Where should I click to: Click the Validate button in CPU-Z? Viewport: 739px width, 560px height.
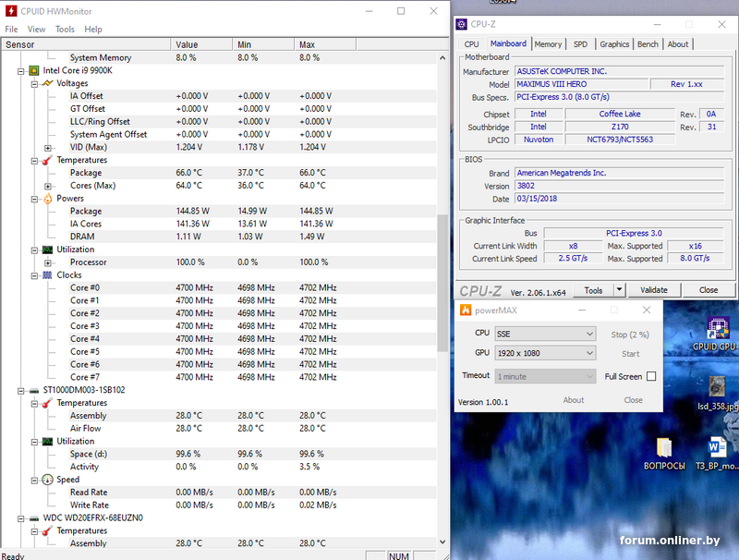[x=654, y=290]
